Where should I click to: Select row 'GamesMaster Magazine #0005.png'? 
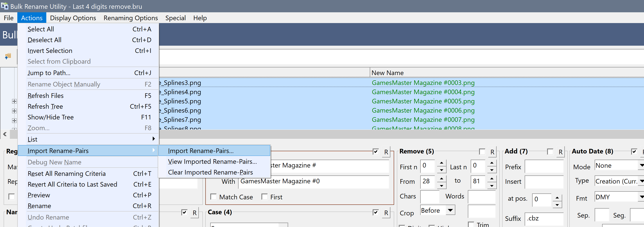(423, 101)
